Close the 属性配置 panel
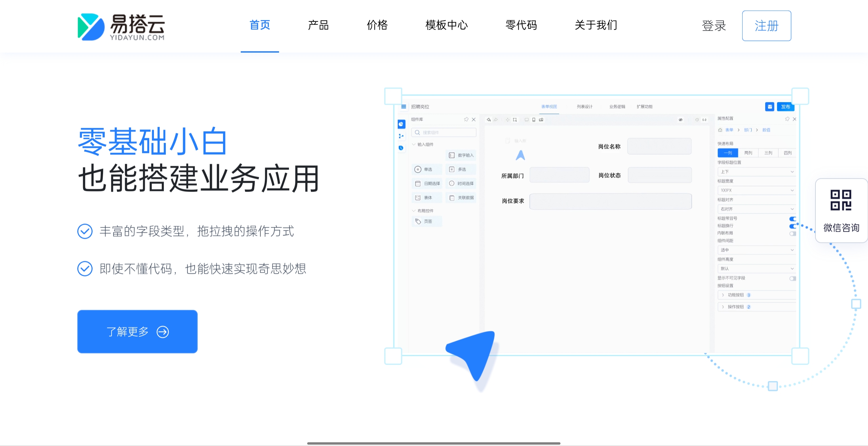 coord(794,119)
